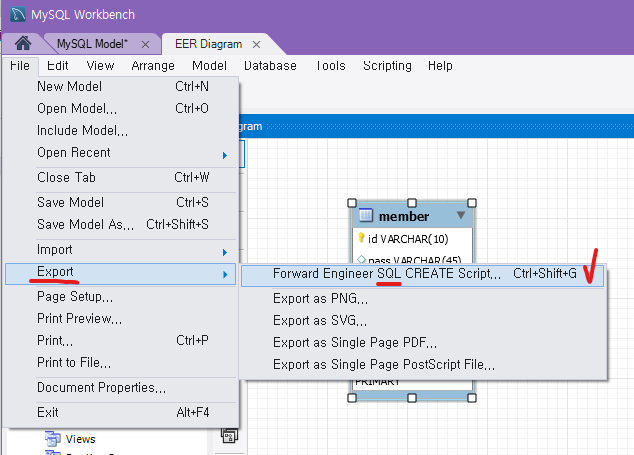
Task: Select the Save Model entry (Ctrl+S)
Action: tap(121, 202)
